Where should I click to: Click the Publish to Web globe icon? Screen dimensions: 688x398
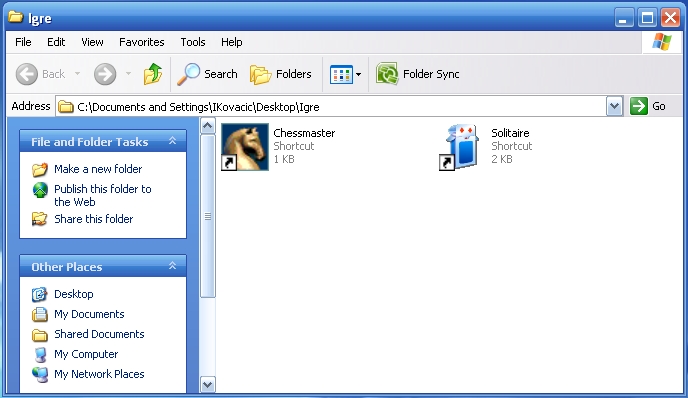click(x=40, y=190)
